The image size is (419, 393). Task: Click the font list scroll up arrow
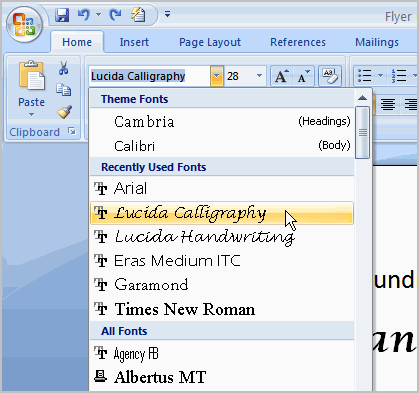[x=362, y=98]
